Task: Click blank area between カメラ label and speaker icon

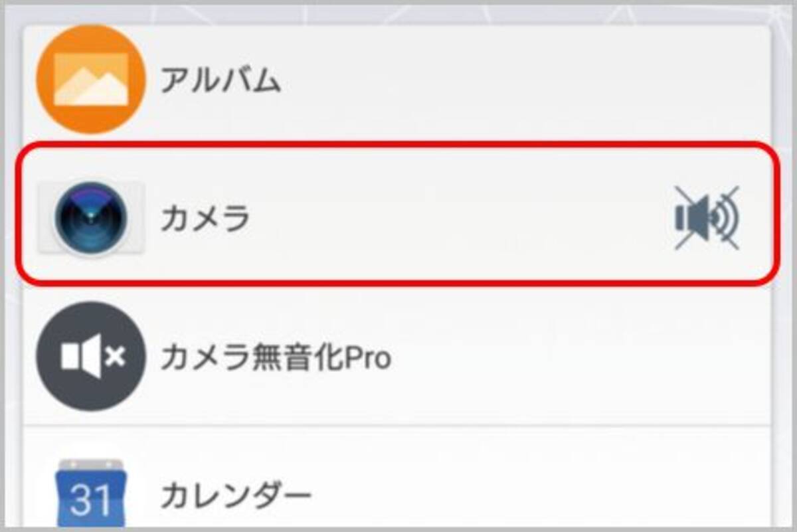Action: pos(452,219)
